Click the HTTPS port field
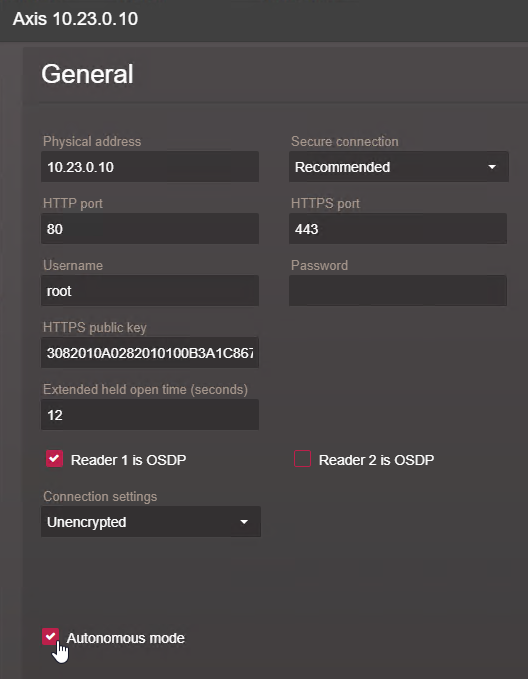Image resolution: width=528 pixels, height=679 pixels. (398, 229)
